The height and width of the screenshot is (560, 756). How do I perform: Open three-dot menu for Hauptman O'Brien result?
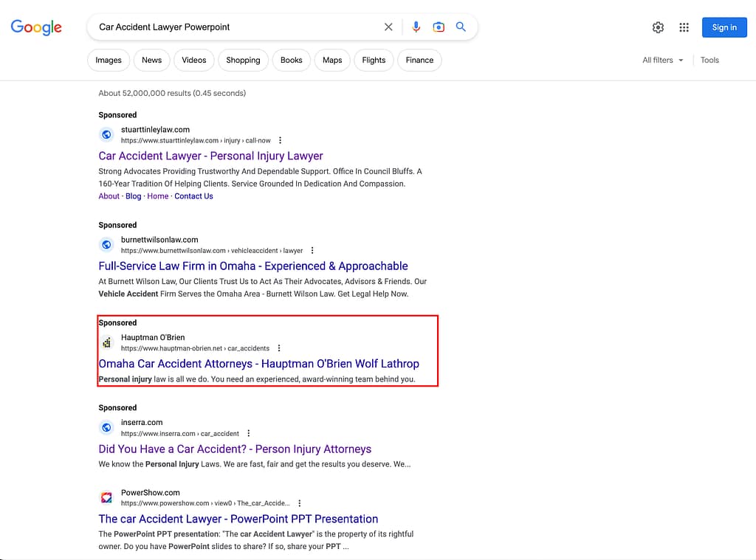(279, 348)
